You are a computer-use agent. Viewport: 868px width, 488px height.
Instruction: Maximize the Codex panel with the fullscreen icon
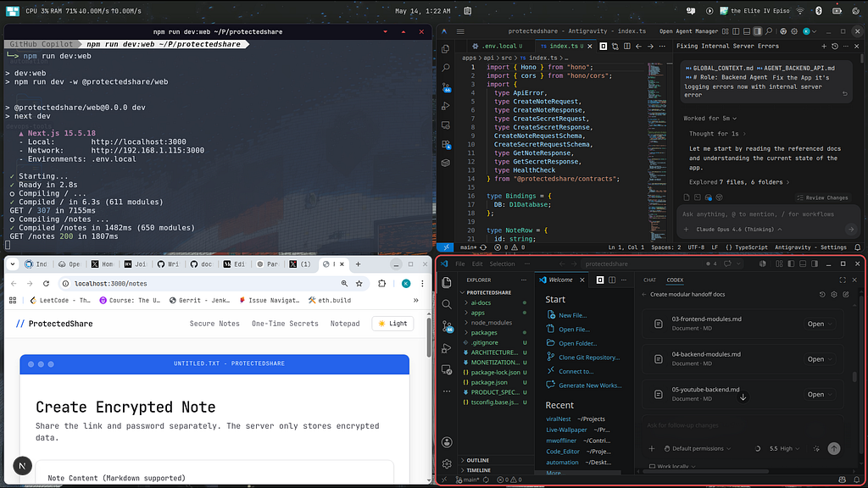click(843, 280)
